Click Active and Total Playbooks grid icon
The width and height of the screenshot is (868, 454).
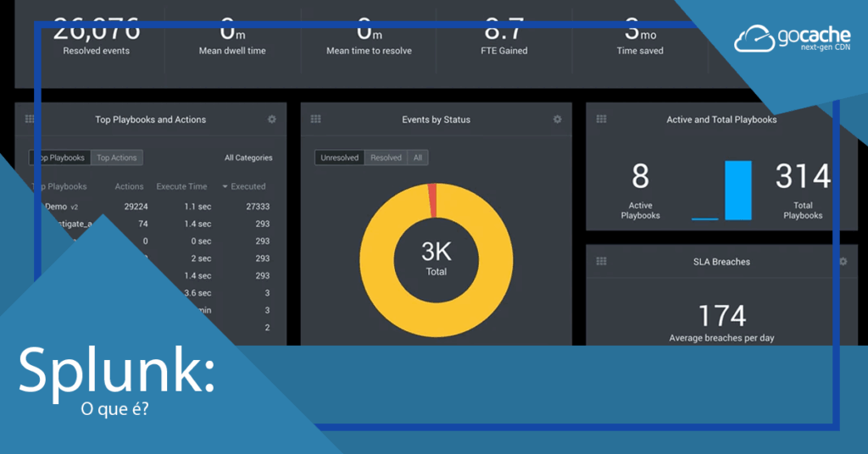click(x=601, y=119)
